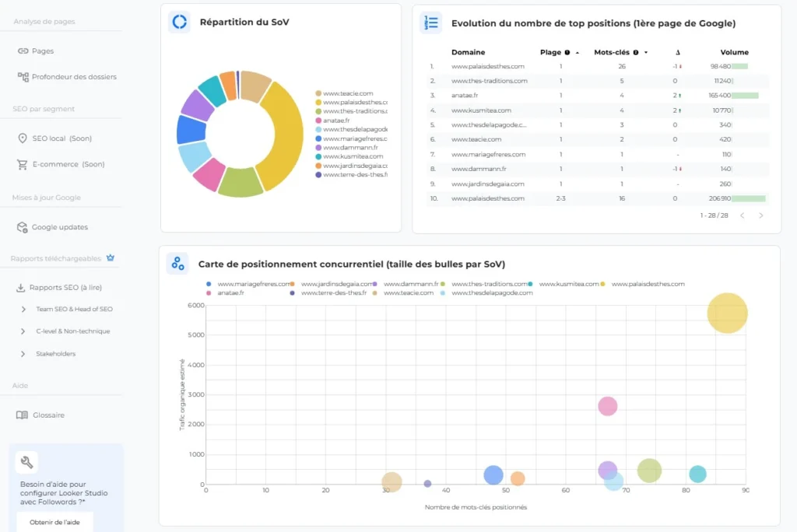Expand the Stakeholders reports section
The height and width of the screenshot is (532, 797).
coord(24,354)
